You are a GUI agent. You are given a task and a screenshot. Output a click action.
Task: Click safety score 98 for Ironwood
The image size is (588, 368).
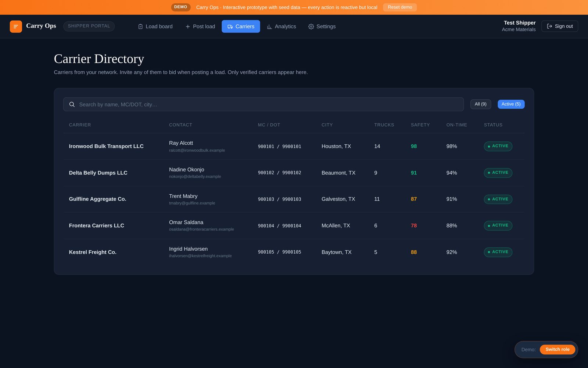414,146
